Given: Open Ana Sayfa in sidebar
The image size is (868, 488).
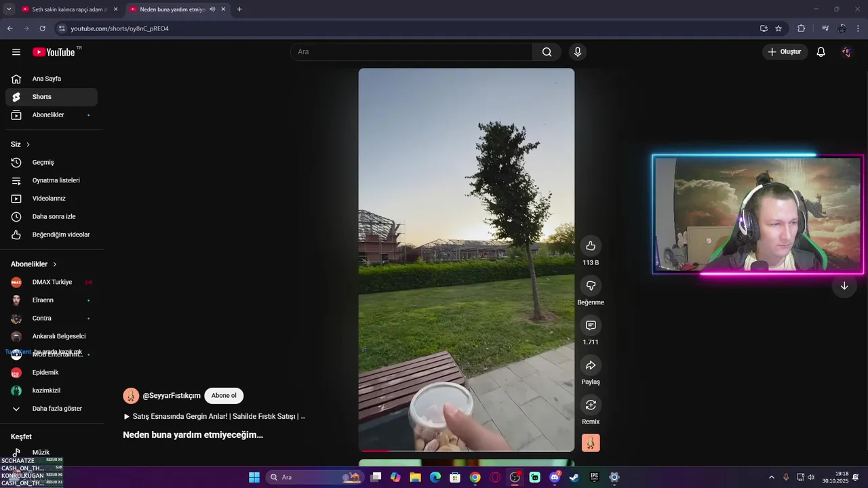Looking at the screenshot, I should pos(52,79).
